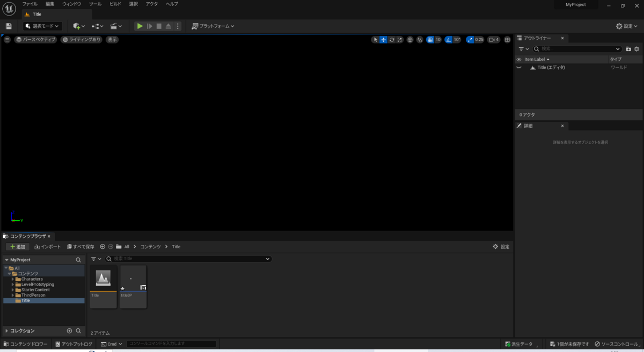Select the LevelPrototyping folder
Screen dimensions: 644x352
pyautogui.click(x=38, y=284)
